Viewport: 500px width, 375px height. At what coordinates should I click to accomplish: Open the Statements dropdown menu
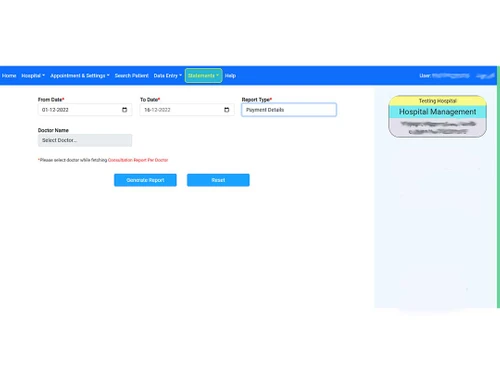click(203, 76)
